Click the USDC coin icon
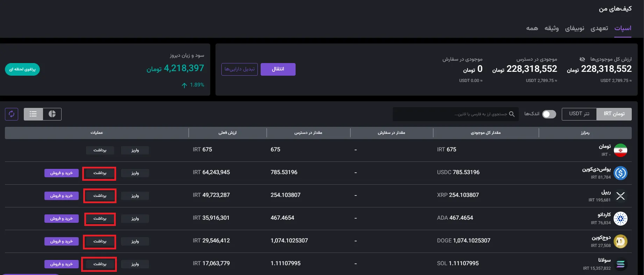The image size is (644, 275). (621, 173)
